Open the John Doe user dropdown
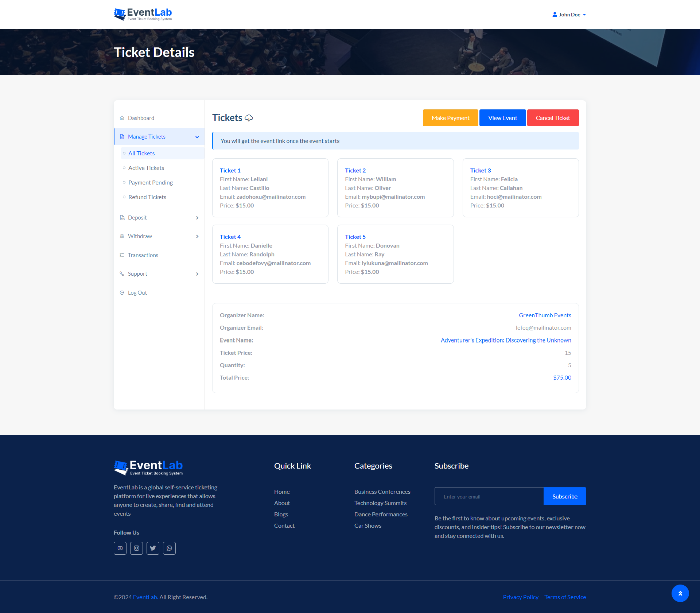Screen dimensions: 700x613 (x=569, y=15)
